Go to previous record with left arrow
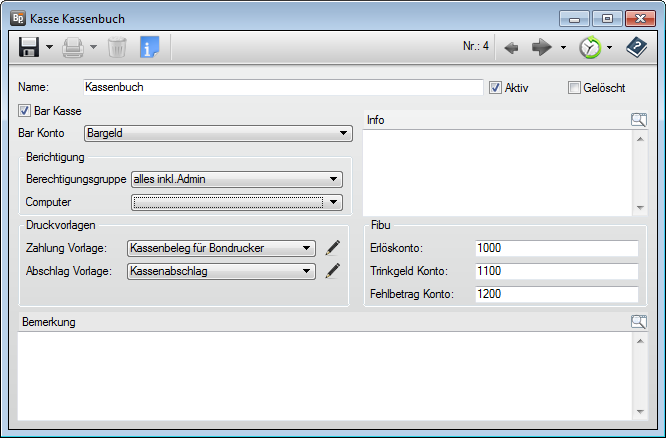This screenshot has height=438, width=666. 511,47
